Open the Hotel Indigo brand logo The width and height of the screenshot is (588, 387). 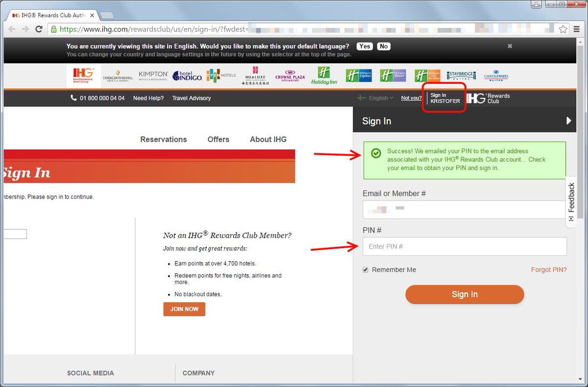click(x=187, y=76)
